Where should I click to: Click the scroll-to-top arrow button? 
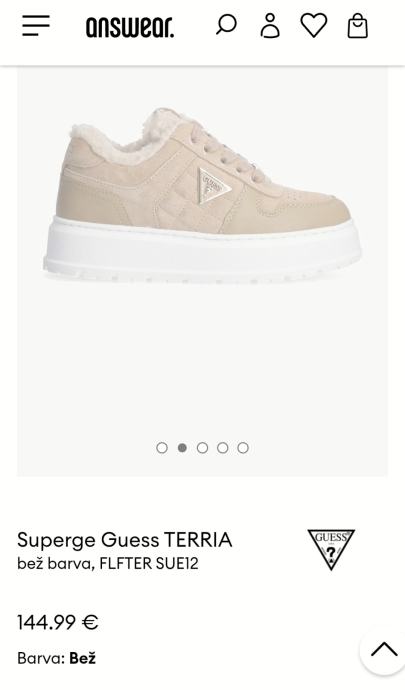(384, 650)
